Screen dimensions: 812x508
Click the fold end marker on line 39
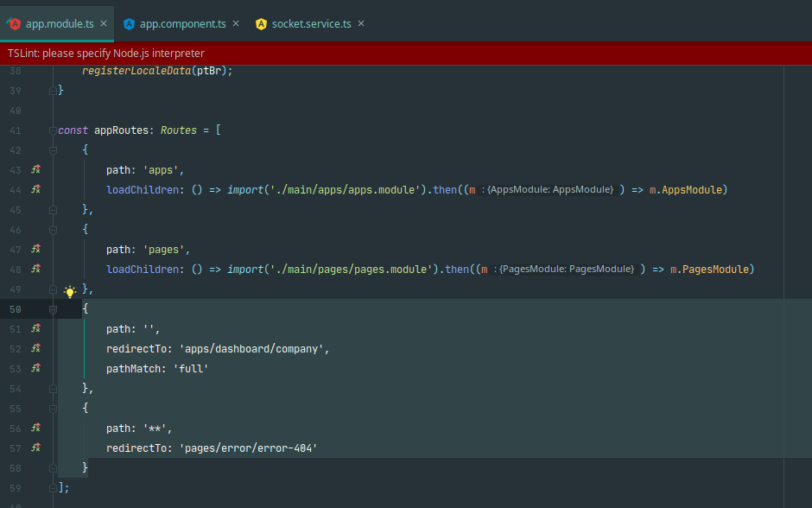(x=53, y=91)
